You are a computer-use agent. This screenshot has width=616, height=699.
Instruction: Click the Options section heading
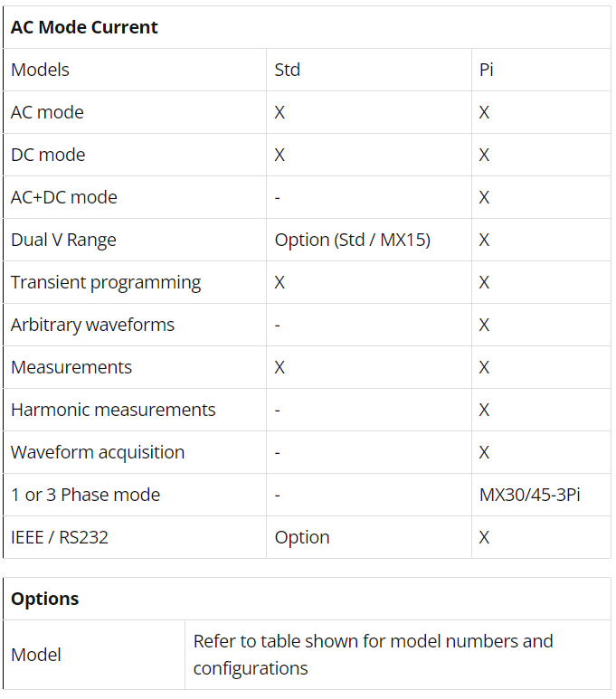[x=44, y=600]
